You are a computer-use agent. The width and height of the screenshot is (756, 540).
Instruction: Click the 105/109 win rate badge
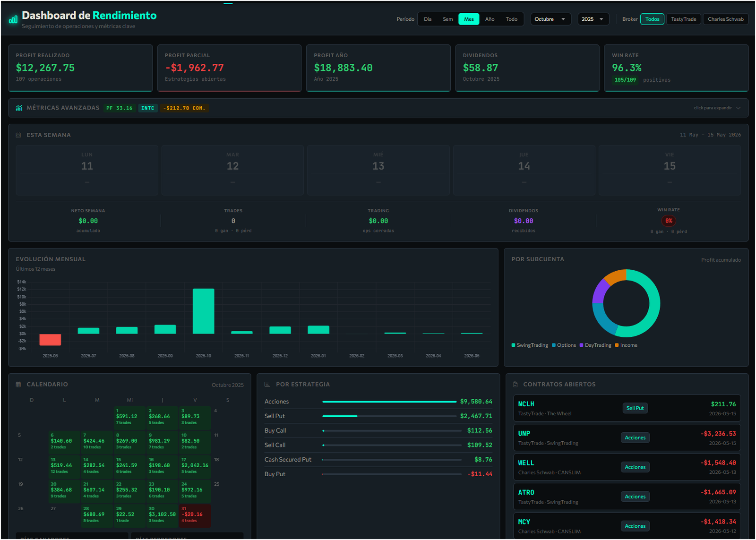pyautogui.click(x=625, y=80)
